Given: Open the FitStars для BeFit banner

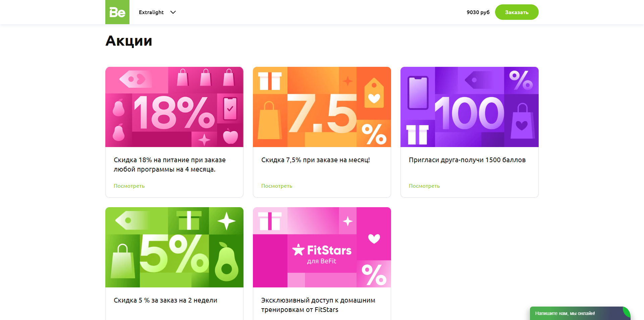Looking at the screenshot, I should click(322, 247).
